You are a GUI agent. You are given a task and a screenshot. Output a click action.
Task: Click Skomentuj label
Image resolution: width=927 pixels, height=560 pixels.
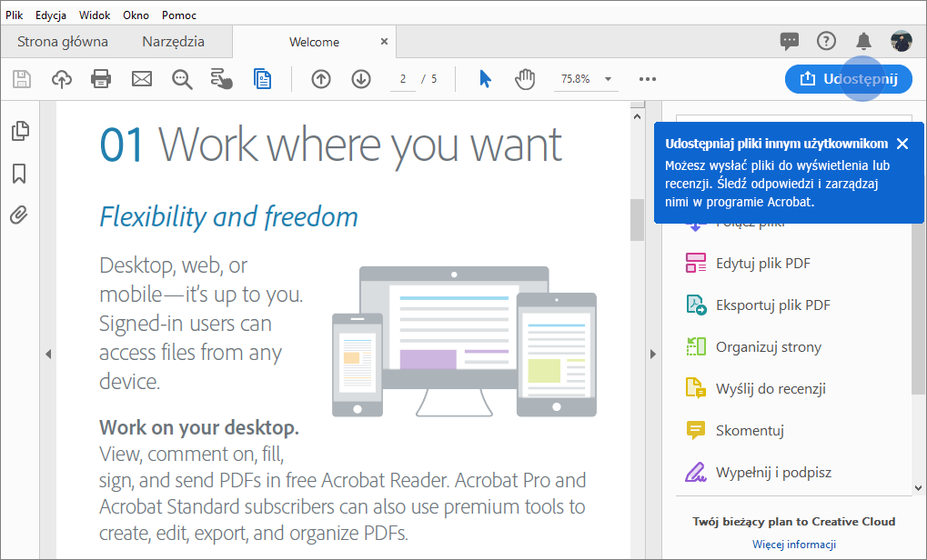pos(750,431)
